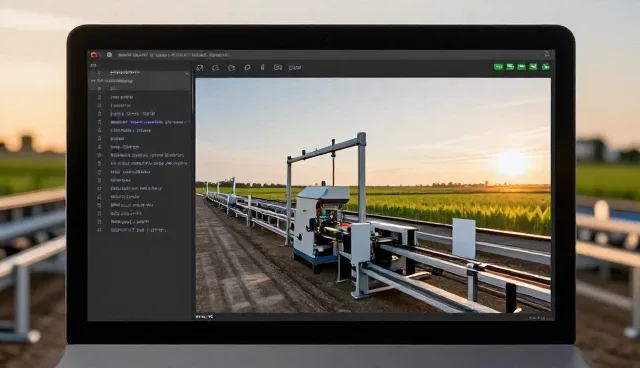Viewport: 640px width, 368px height.
Task: Click the sixth toolbar icon, linked boxes
Action: pos(278,68)
